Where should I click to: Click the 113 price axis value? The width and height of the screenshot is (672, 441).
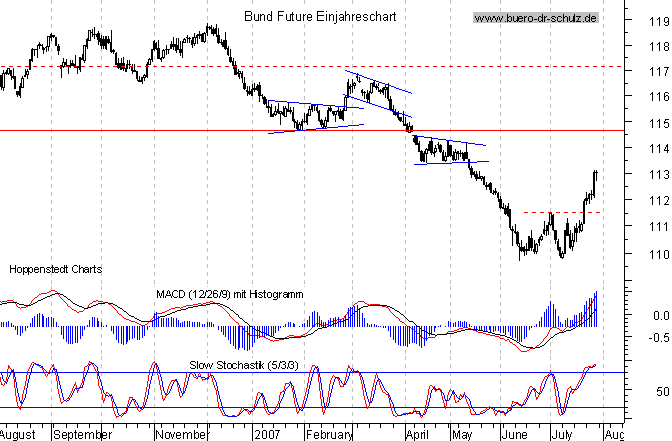[660, 175]
